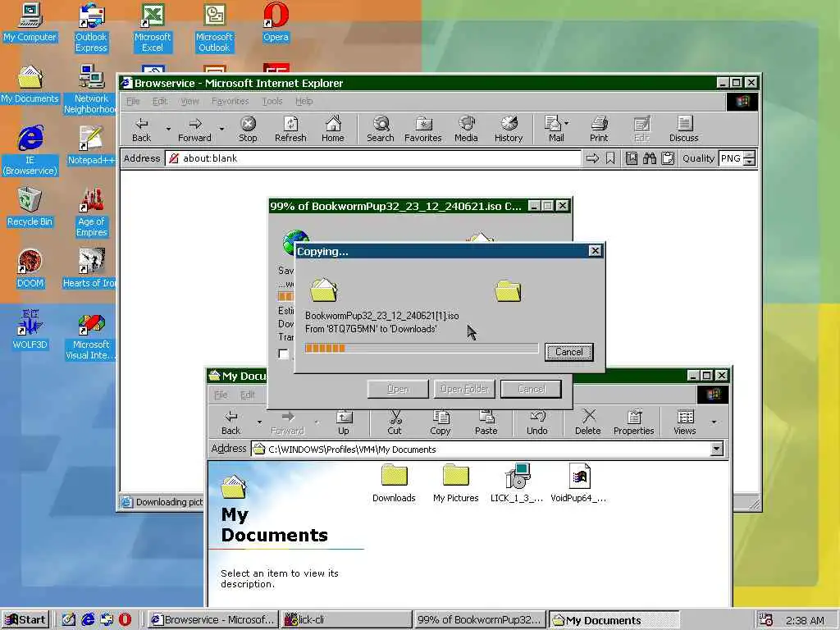
Task: Open Edit menu in Internet Explorer
Action: (160, 101)
